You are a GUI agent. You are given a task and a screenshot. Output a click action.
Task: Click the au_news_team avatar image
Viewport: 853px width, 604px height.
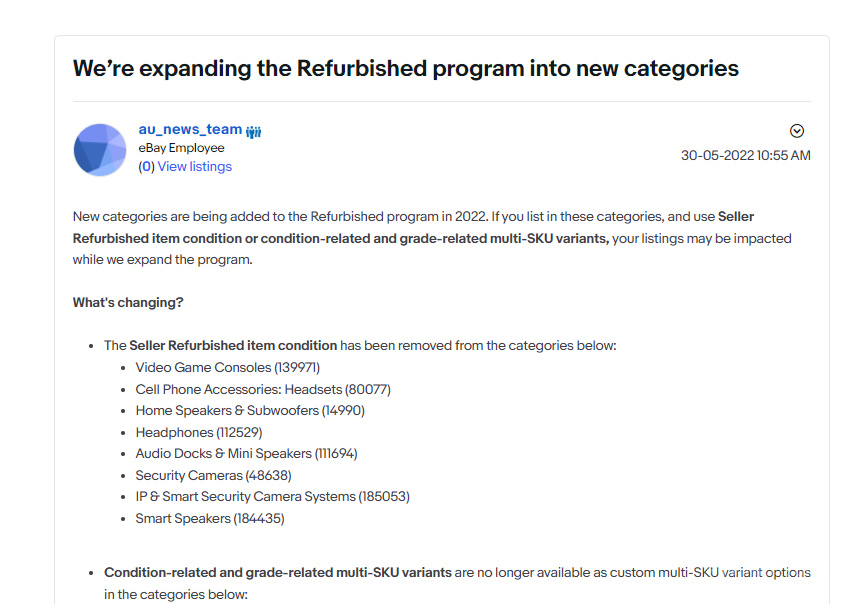click(x=100, y=150)
